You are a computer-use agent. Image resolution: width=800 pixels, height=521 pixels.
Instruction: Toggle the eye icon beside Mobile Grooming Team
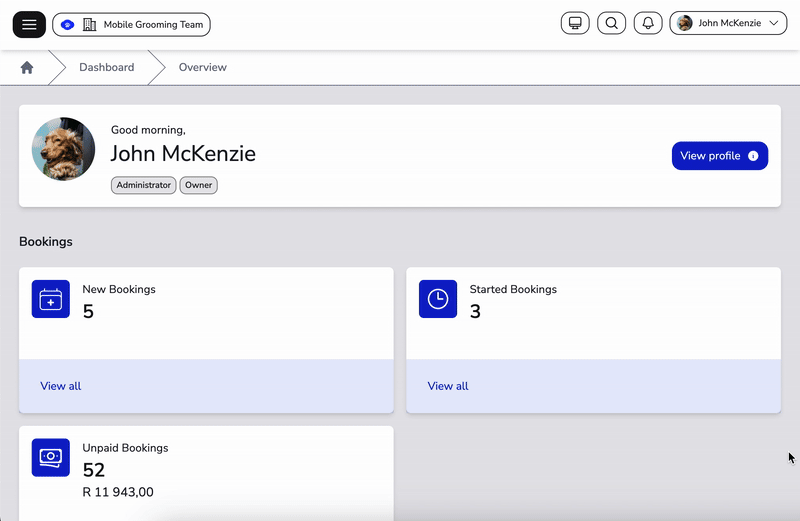68,24
